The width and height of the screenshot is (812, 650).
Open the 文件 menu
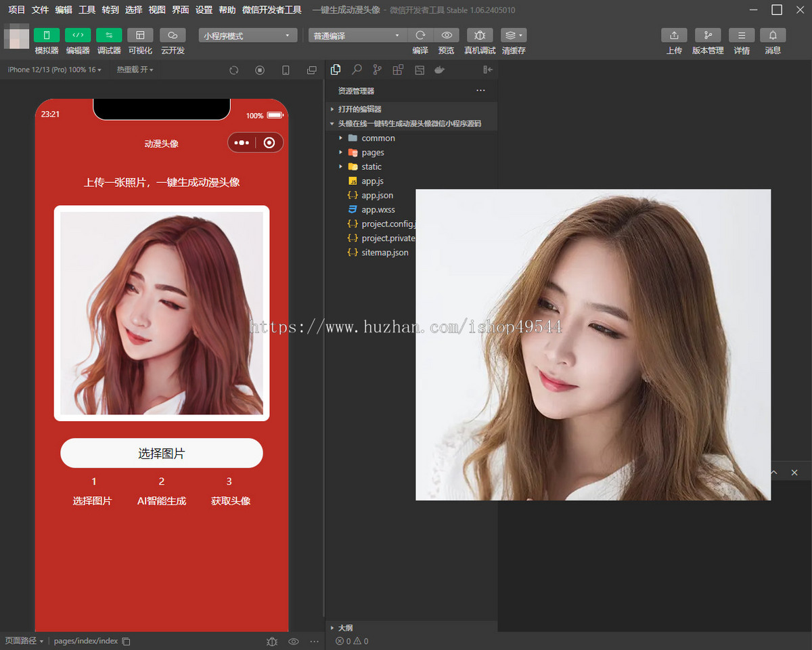pyautogui.click(x=40, y=10)
